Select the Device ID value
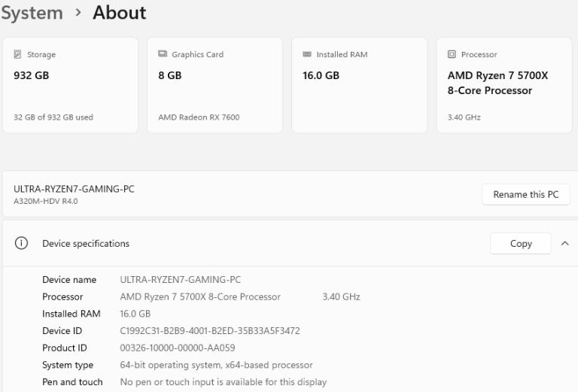The height and width of the screenshot is (392, 578). (210, 331)
